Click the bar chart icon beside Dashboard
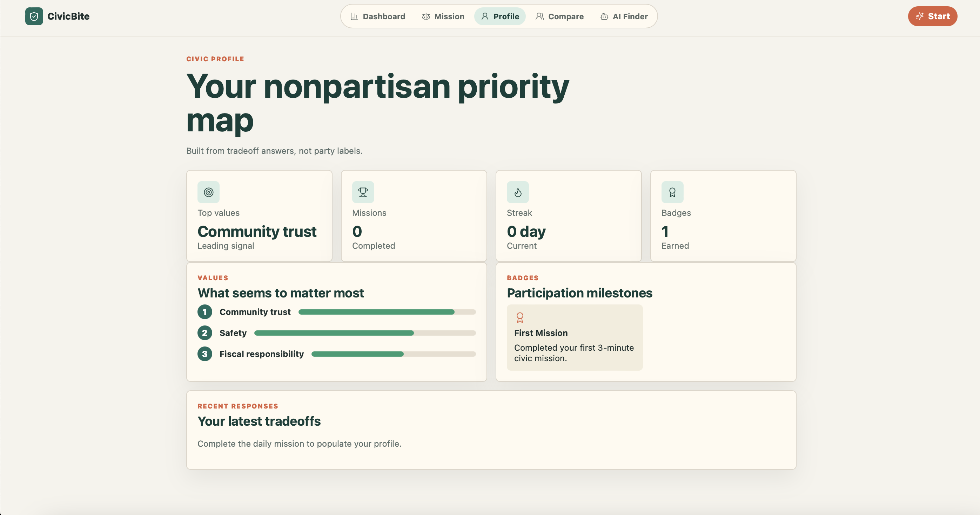 [x=354, y=16]
